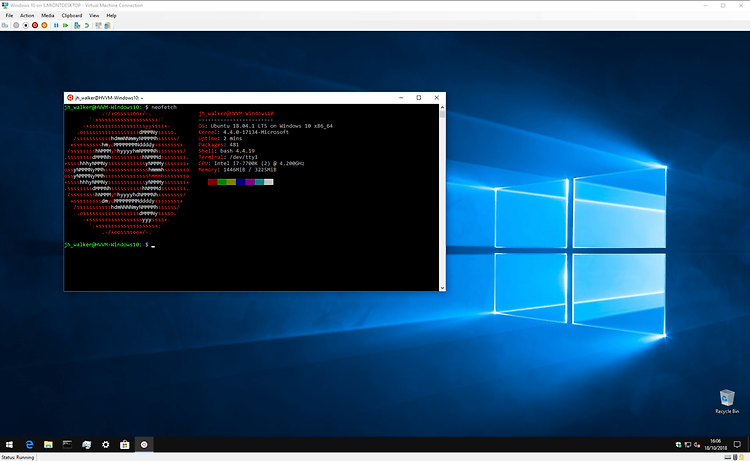Click the volume tray icon
The image size is (750, 461).
(697, 445)
